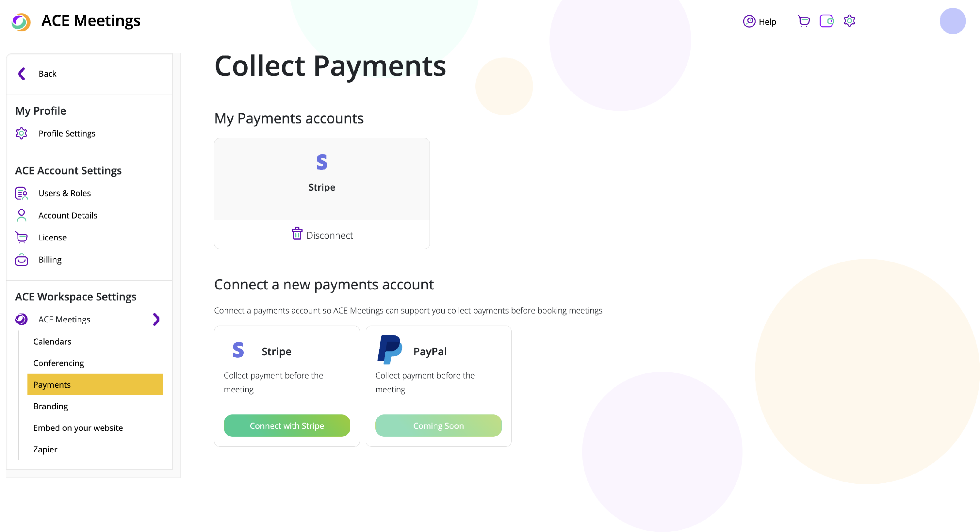
Task: Click the Coming Soon PayPal button
Action: [x=438, y=426]
